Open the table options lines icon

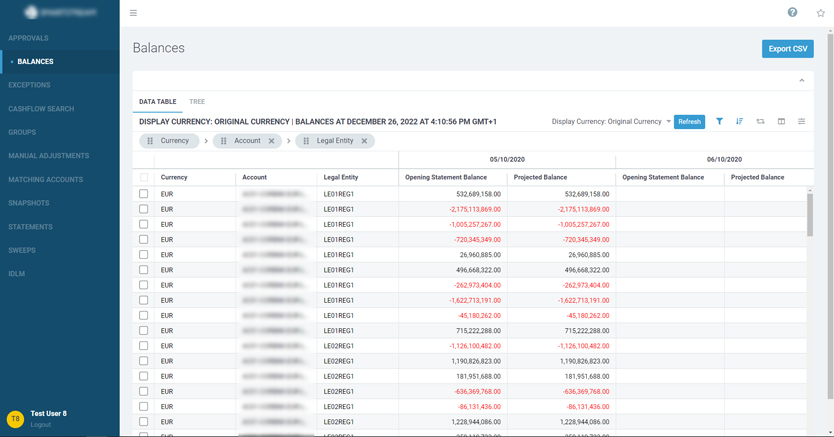(x=801, y=122)
